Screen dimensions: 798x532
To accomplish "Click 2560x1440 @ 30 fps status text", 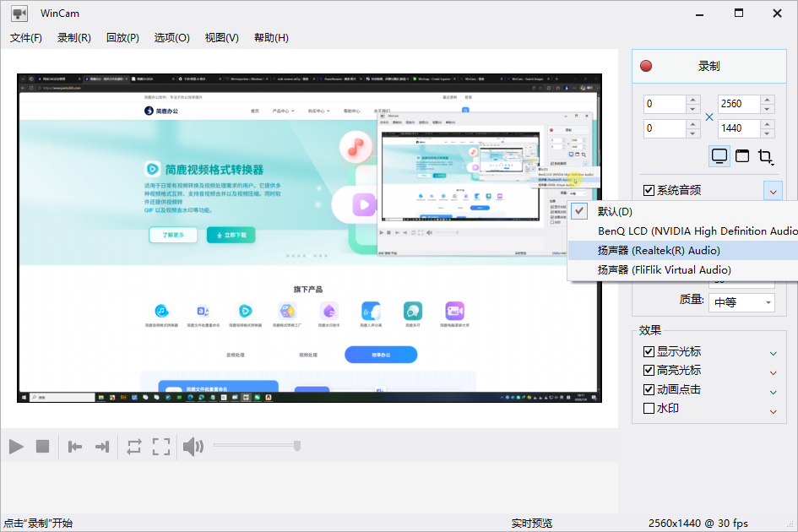I will click(x=698, y=524).
